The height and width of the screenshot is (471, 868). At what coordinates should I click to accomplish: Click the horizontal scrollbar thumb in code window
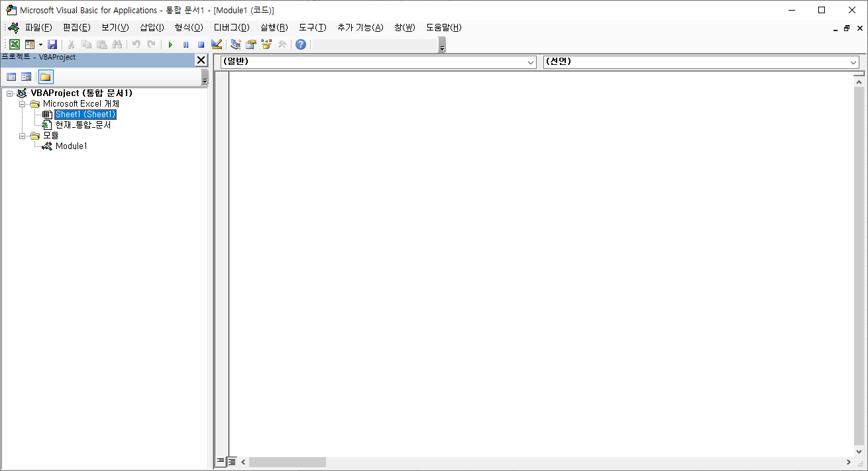point(288,462)
